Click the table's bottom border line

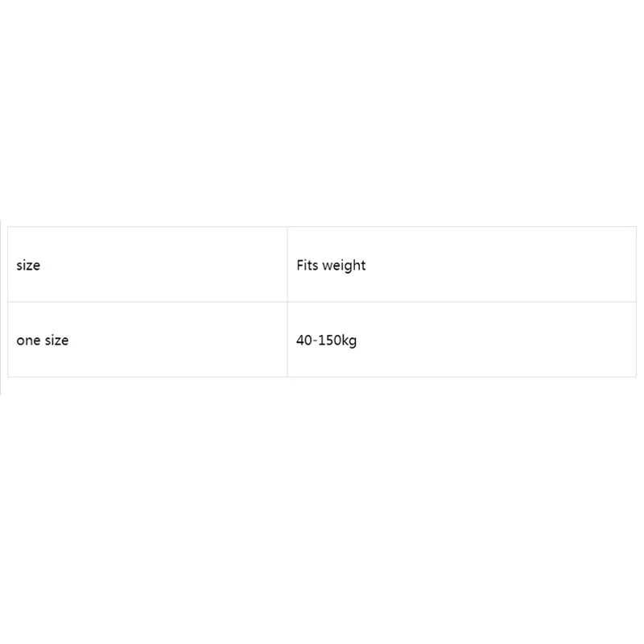(x=322, y=377)
